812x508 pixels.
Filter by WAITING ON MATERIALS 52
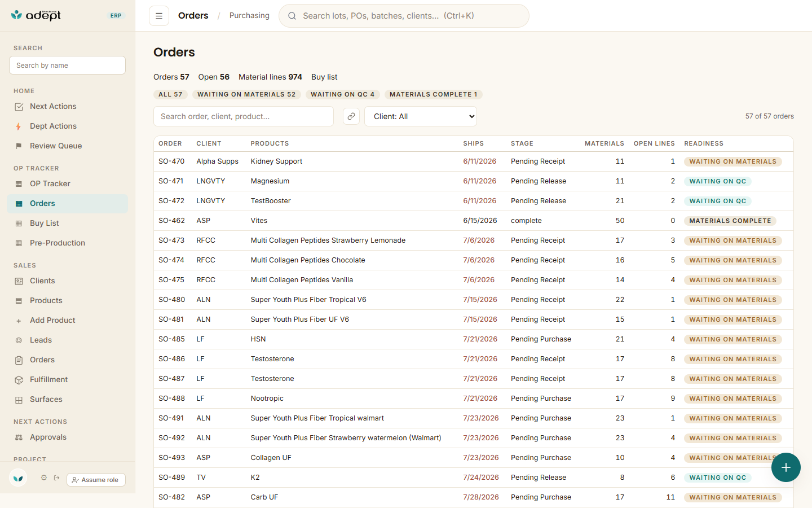(246, 94)
